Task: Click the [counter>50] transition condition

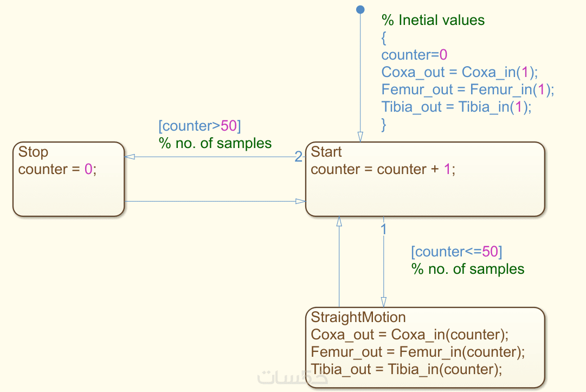Action: point(199,126)
